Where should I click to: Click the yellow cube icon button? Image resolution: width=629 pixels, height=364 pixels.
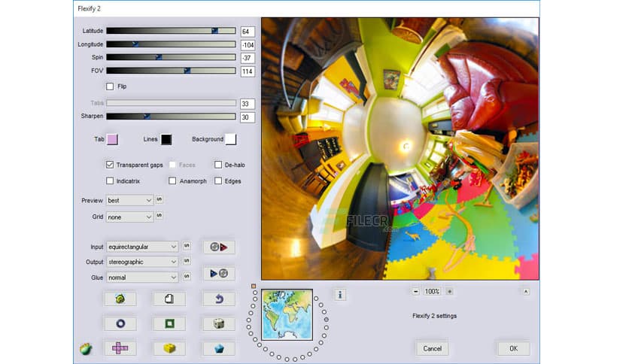(169, 348)
